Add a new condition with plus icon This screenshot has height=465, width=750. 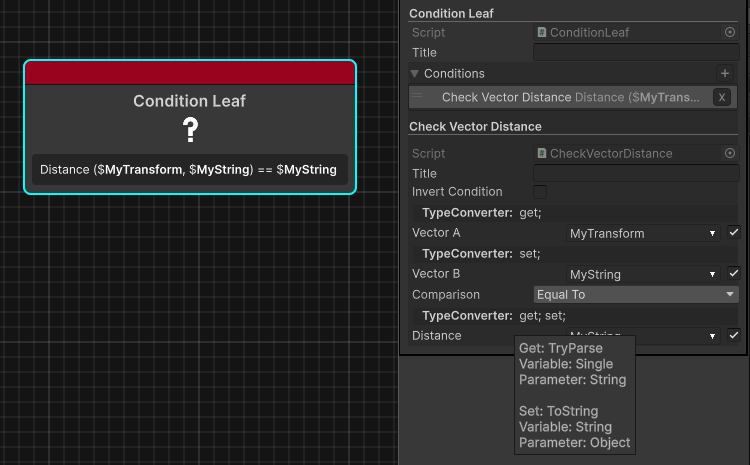point(725,73)
